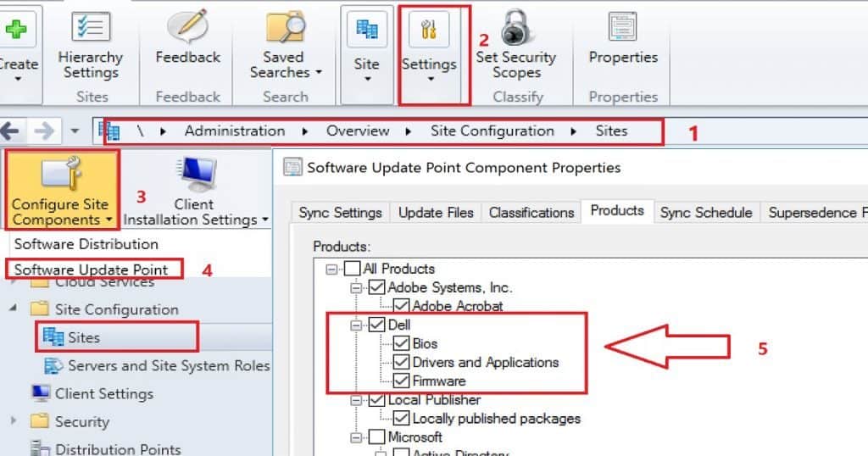The image size is (868, 456).
Task: Open Hierarchy Settings checklist icon
Action: click(x=91, y=26)
